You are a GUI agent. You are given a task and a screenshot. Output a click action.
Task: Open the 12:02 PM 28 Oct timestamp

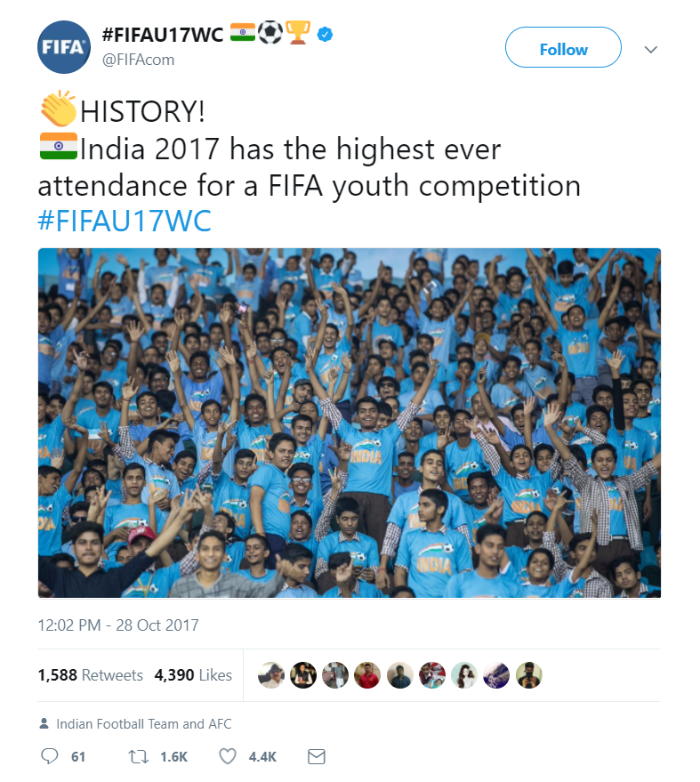118,625
